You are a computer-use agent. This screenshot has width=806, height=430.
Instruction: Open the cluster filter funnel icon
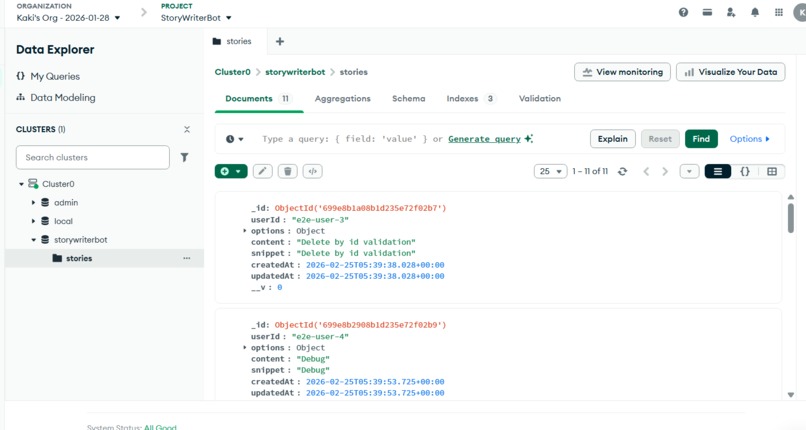pos(185,157)
